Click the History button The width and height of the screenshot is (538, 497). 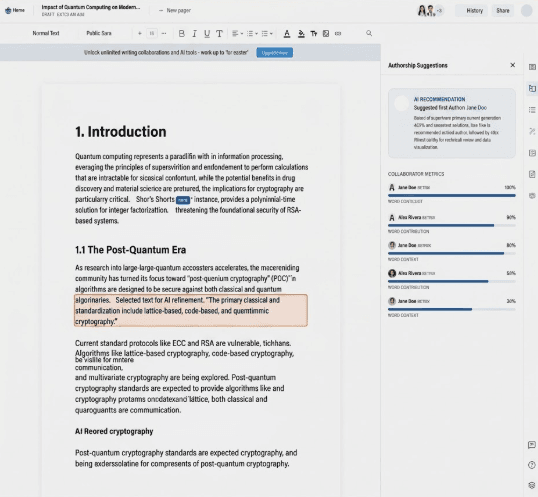pos(475,11)
